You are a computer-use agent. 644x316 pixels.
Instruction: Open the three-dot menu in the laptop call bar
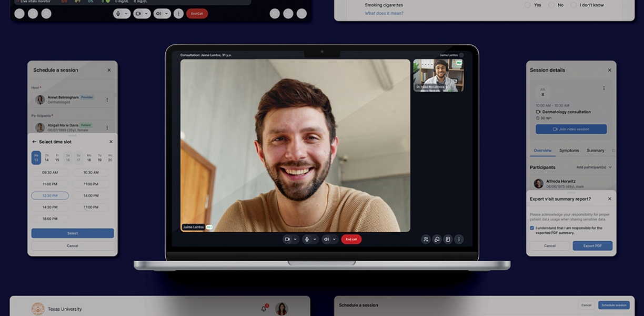(459, 239)
